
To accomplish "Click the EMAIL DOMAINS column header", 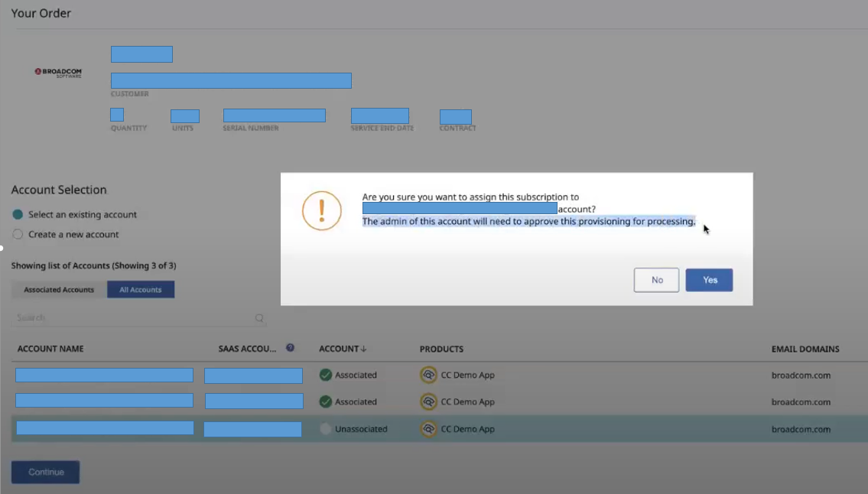I will coord(805,349).
